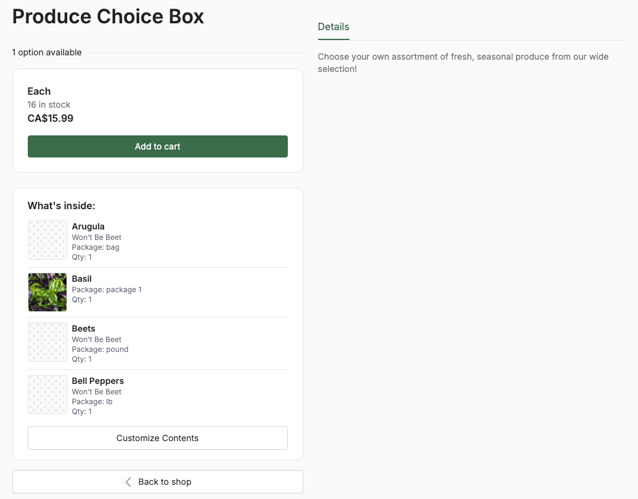
Task: Click the 16 in stock text
Action: (x=49, y=105)
